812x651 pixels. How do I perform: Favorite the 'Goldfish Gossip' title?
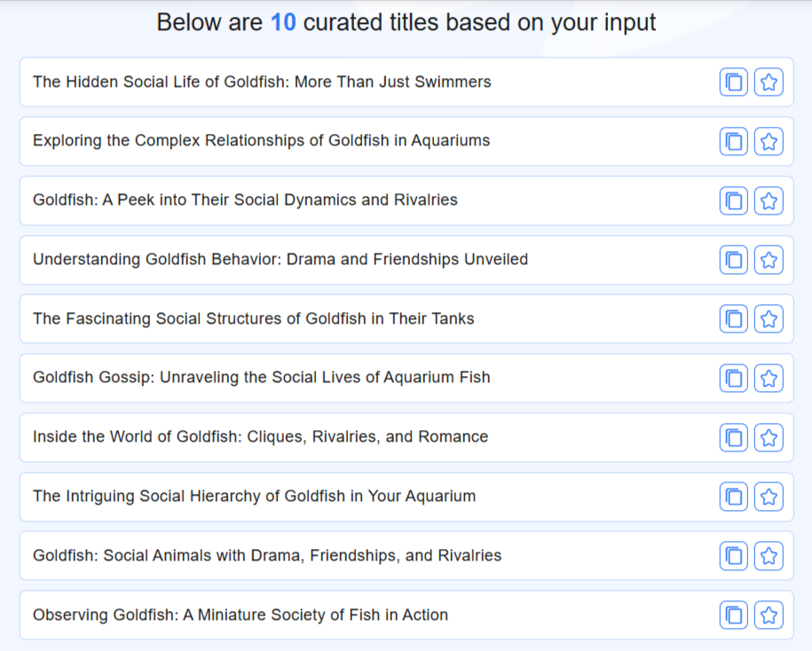tap(769, 379)
